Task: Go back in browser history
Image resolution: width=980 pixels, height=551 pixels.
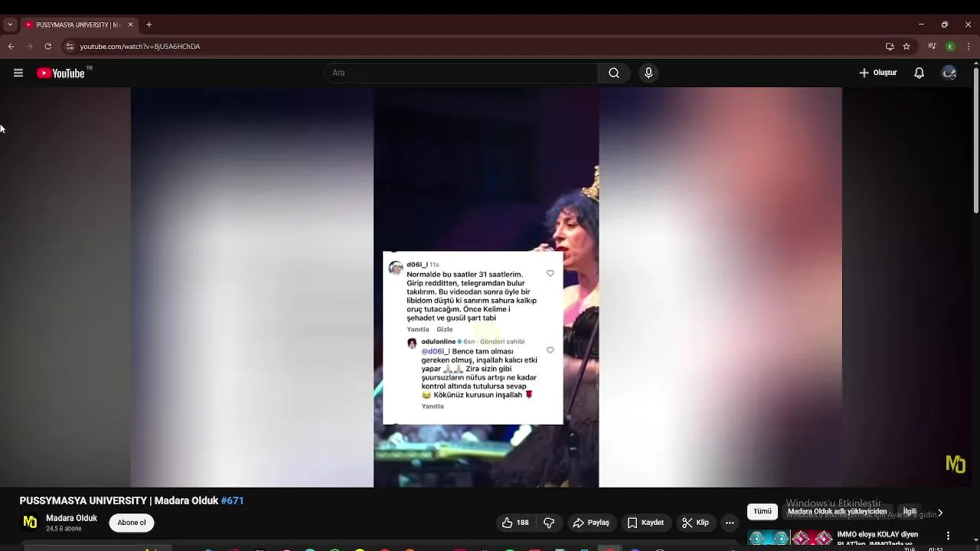Action: point(11,47)
